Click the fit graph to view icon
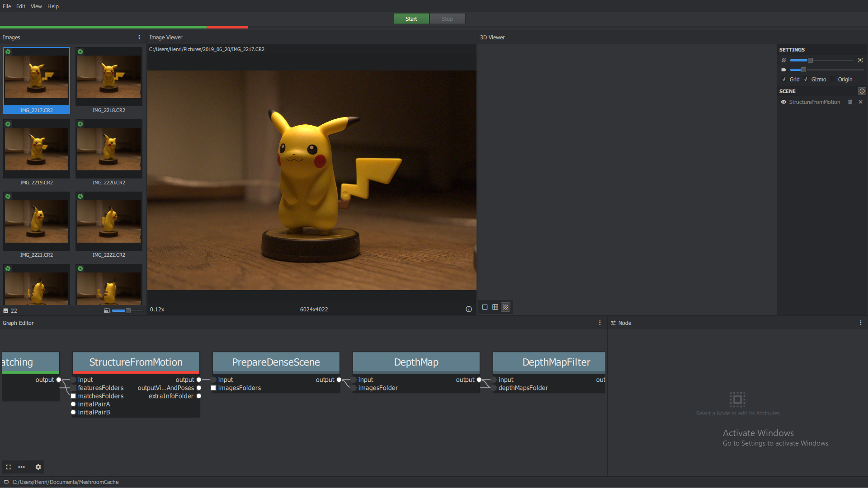The height and width of the screenshot is (488, 868). click(8, 467)
